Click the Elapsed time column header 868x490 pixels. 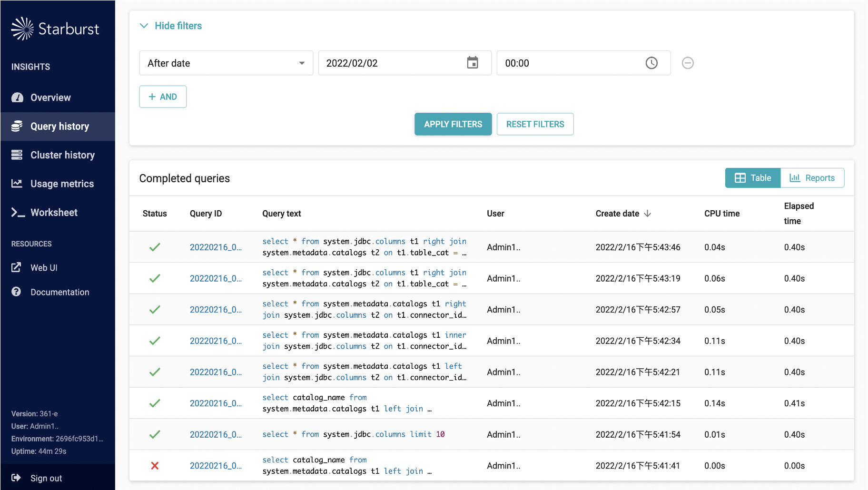pos(799,214)
